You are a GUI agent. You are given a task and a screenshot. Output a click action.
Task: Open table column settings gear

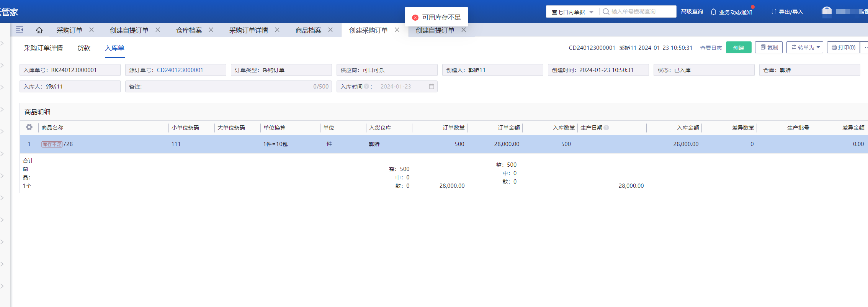point(29,127)
